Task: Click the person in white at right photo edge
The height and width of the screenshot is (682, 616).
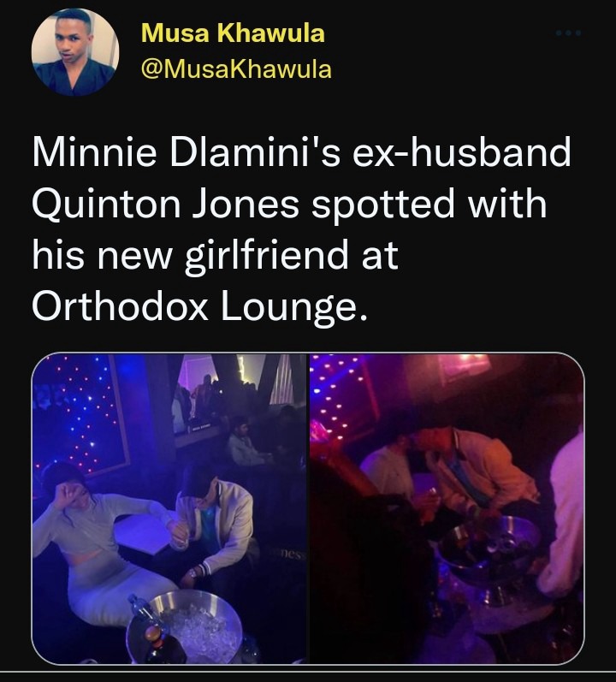Action: point(563,513)
